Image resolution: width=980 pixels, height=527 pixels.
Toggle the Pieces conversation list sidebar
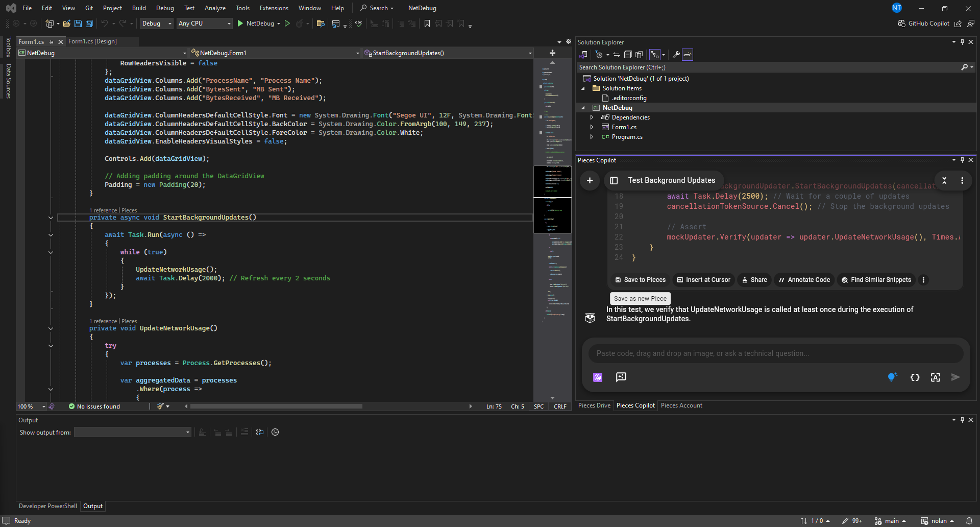coord(614,180)
